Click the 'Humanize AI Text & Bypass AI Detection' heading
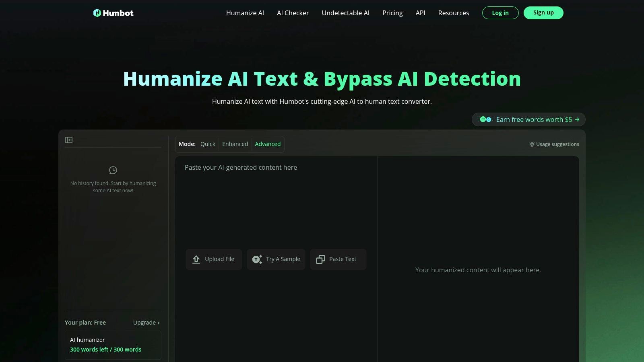 pyautogui.click(x=322, y=79)
